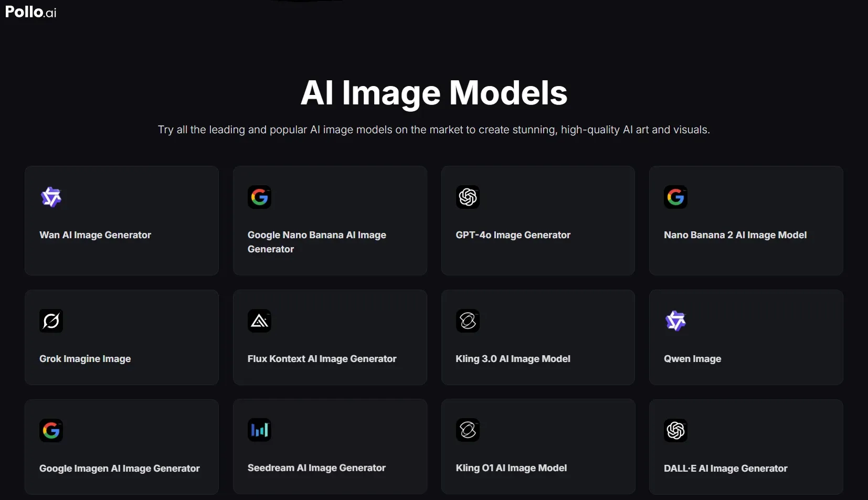Screen dimensions: 868x500
Task: Open Kling 3.0 AI Image Model title
Action: pos(513,359)
